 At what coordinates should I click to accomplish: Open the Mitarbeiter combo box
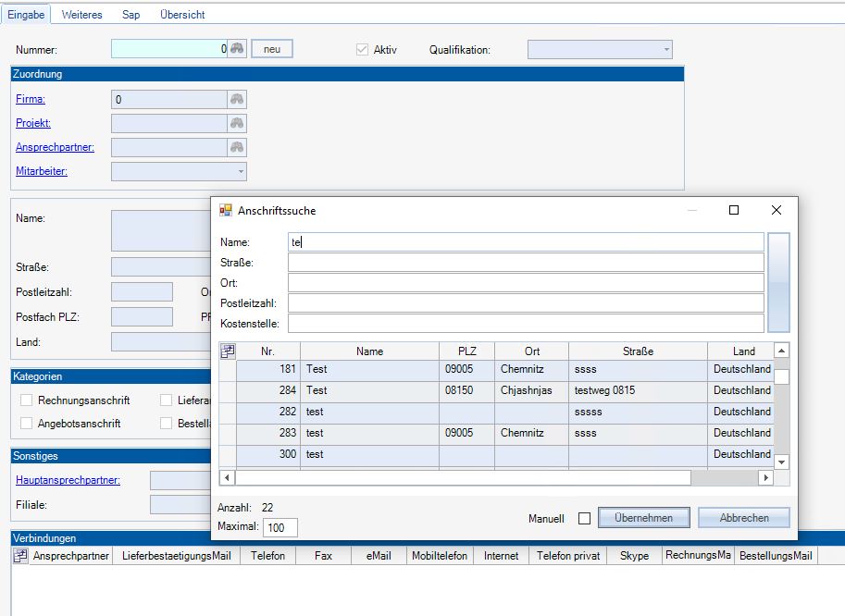click(x=241, y=171)
